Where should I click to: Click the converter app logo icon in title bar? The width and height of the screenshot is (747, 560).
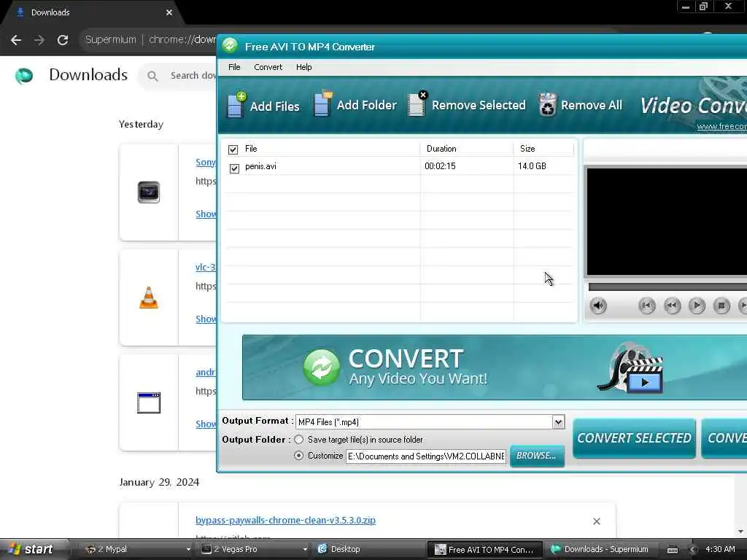[x=230, y=46]
